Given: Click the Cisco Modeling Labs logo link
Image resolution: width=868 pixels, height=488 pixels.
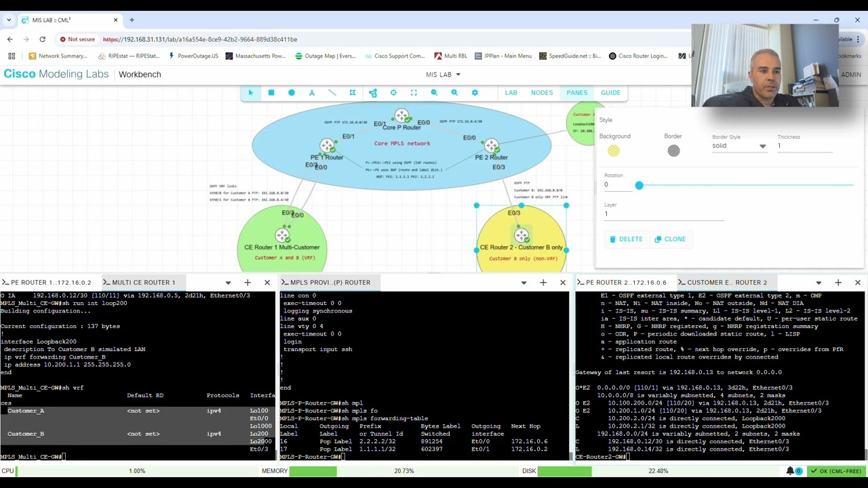Looking at the screenshot, I should click(x=56, y=74).
